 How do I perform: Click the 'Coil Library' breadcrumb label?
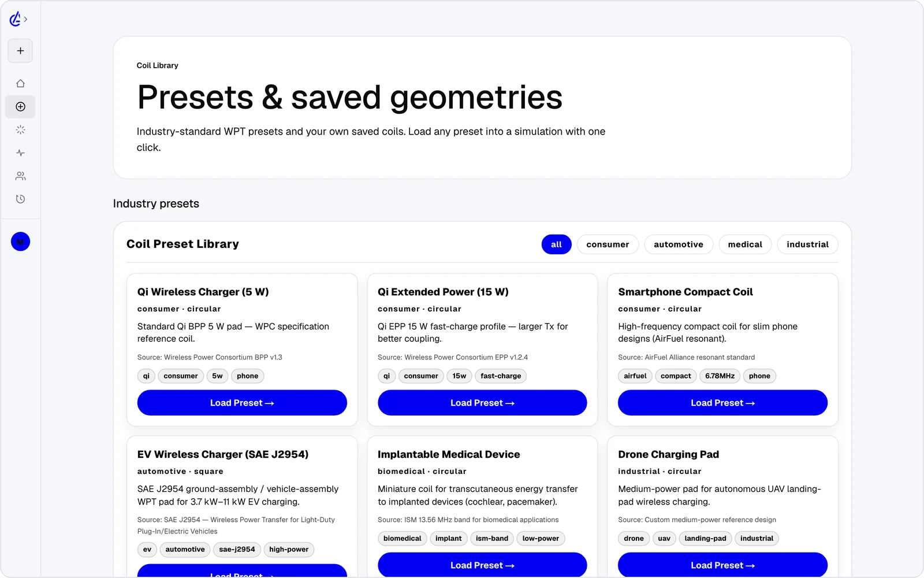pos(157,65)
